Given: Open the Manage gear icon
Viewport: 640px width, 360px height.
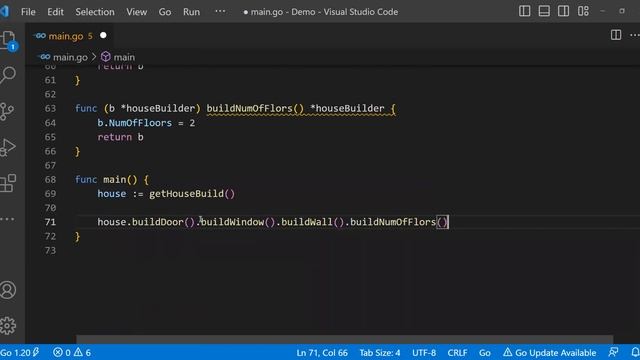Looking at the screenshot, I should click(8, 325).
